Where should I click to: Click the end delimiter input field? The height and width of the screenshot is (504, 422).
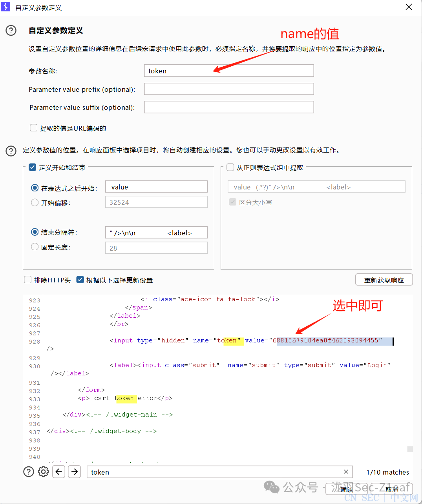click(x=156, y=232)
